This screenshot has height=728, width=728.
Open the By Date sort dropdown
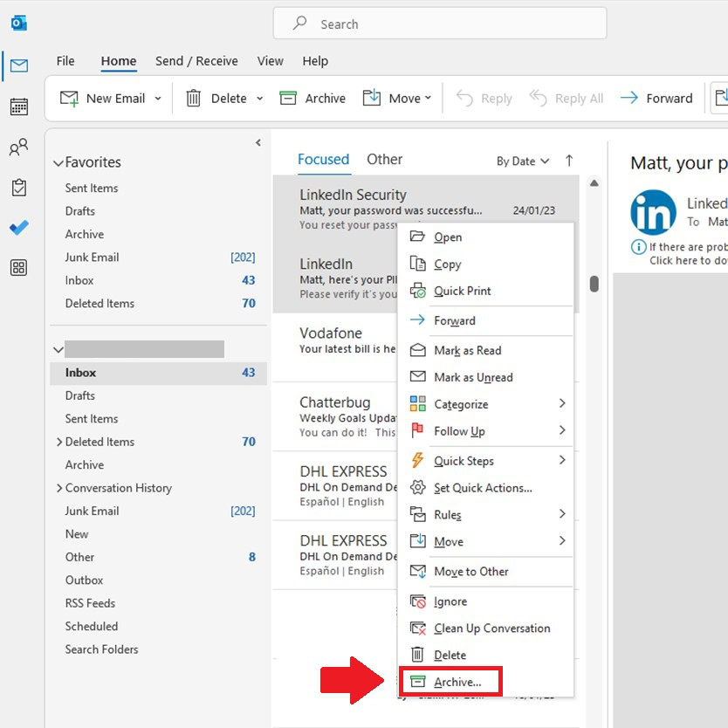(x=523, y=161)
